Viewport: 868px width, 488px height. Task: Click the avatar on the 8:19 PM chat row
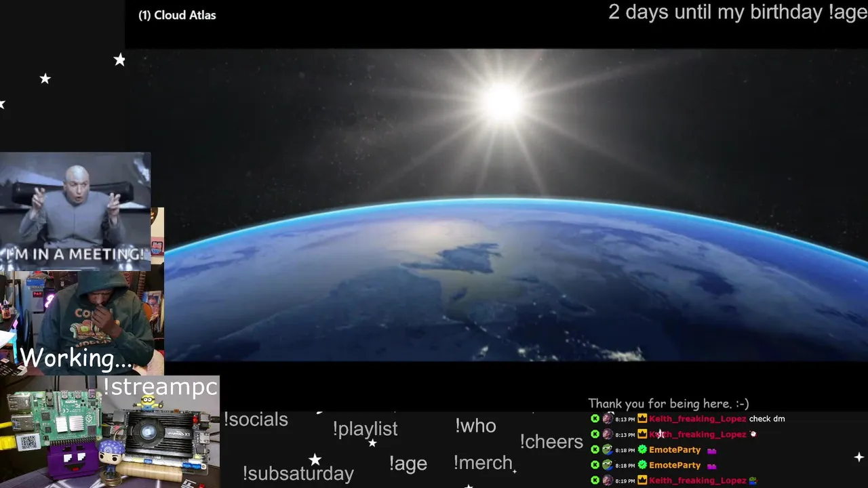pyautogui.click(x=608, y=481)
